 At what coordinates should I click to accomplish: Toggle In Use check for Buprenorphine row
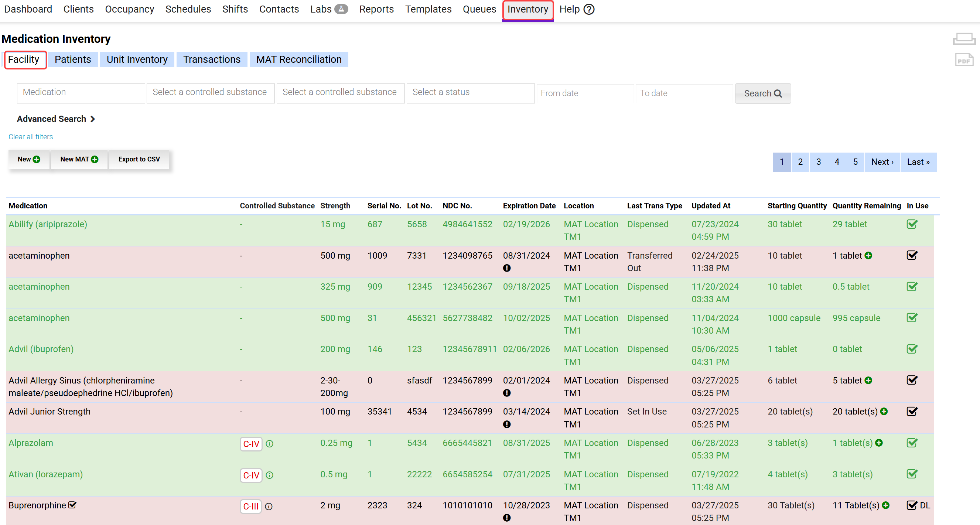[912, 505]
